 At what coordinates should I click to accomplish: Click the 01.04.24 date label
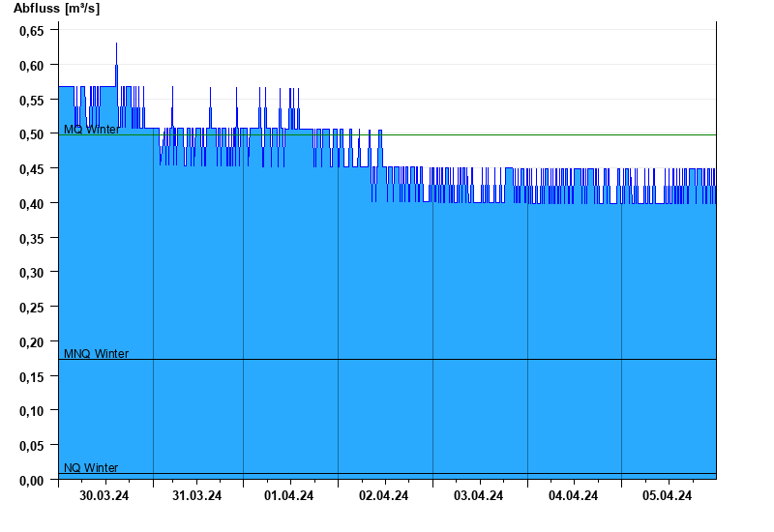tap(288, 496)
